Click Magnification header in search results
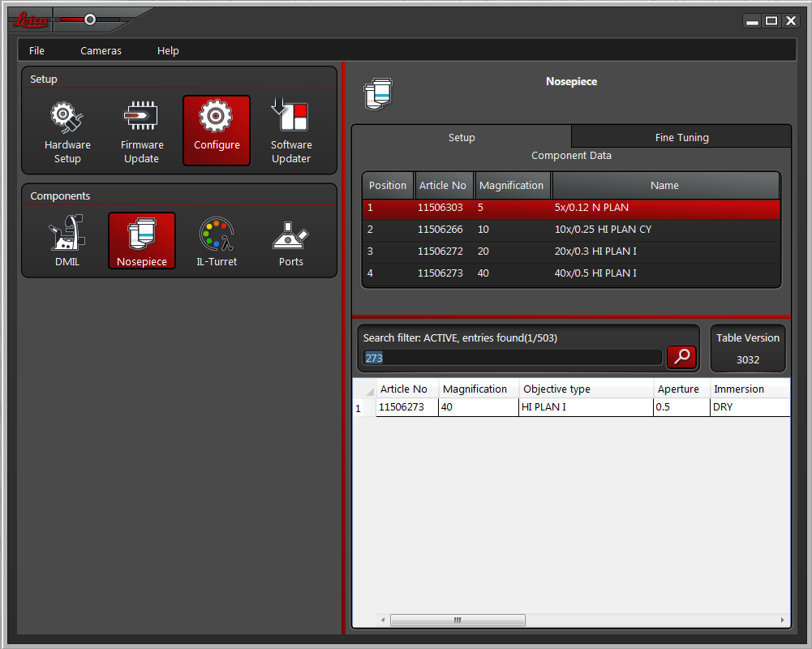The height and width of the screenshot is (649, 812). tap(479, 389)
